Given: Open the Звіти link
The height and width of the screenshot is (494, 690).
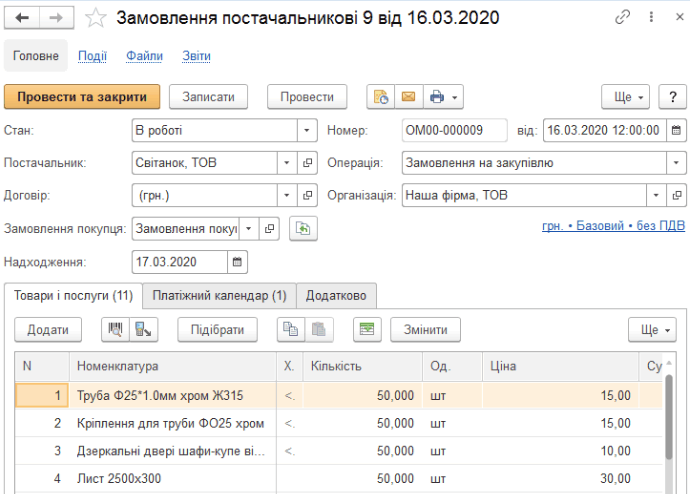Looking at the screenshot, I should tap(196, 56).
